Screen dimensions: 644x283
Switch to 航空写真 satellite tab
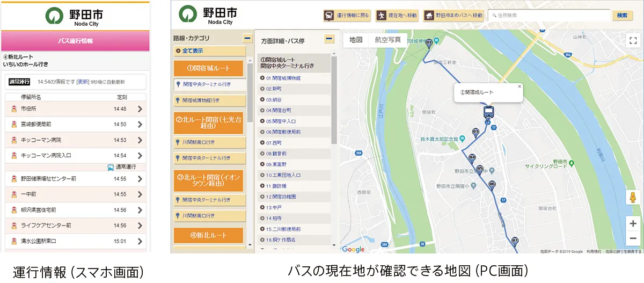[387, 40]
